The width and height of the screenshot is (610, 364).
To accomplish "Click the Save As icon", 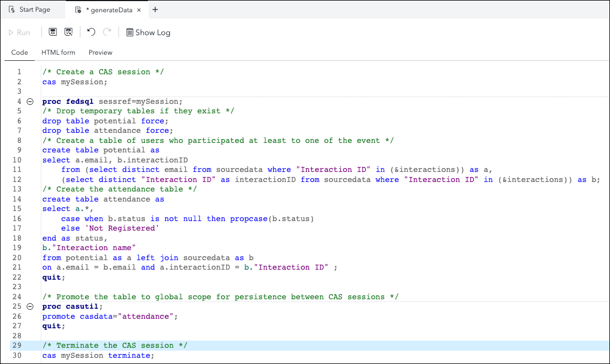I will point(69,32).
